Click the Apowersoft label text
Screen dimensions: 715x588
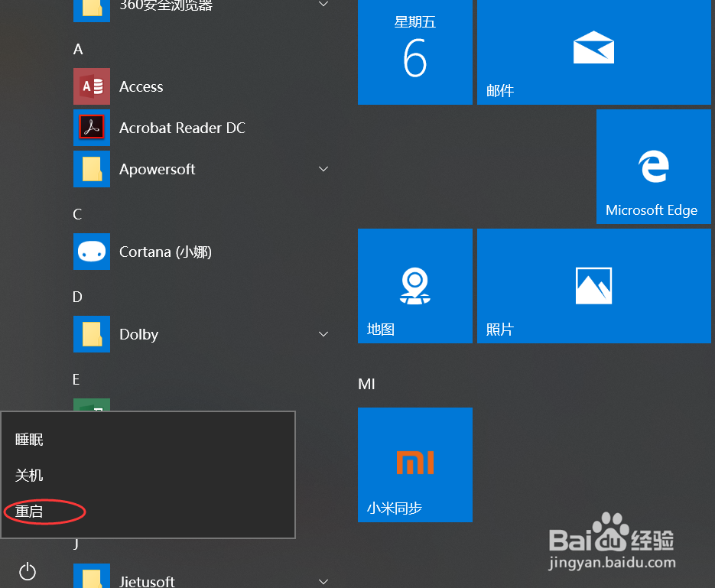click(x=158, y=170)
